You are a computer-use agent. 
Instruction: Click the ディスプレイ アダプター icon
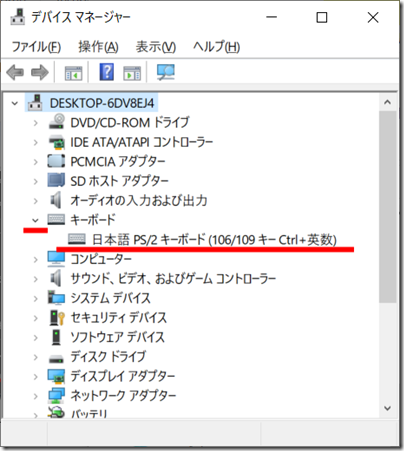pos(56,376)
